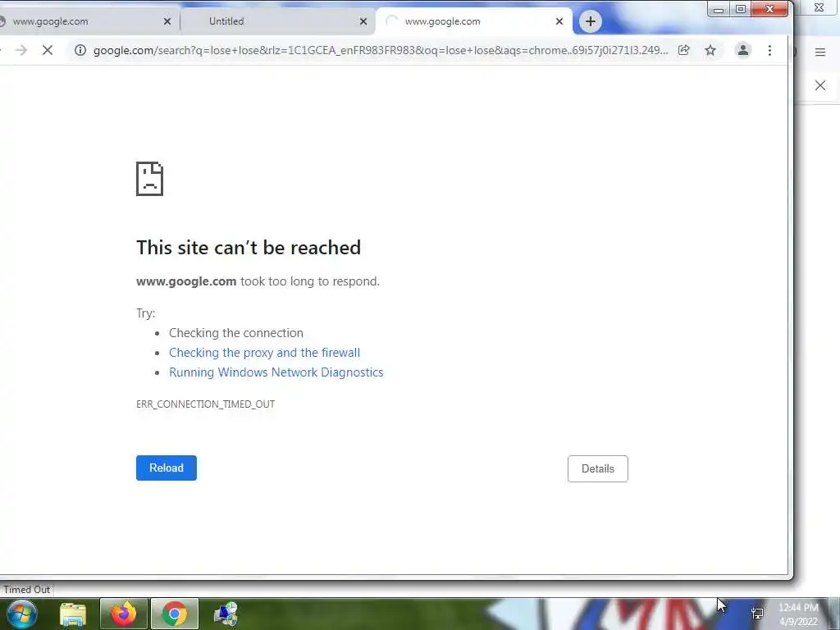The image size is (840, 630).
Task: Close the Untitled tab
Action: click(363, 21)
